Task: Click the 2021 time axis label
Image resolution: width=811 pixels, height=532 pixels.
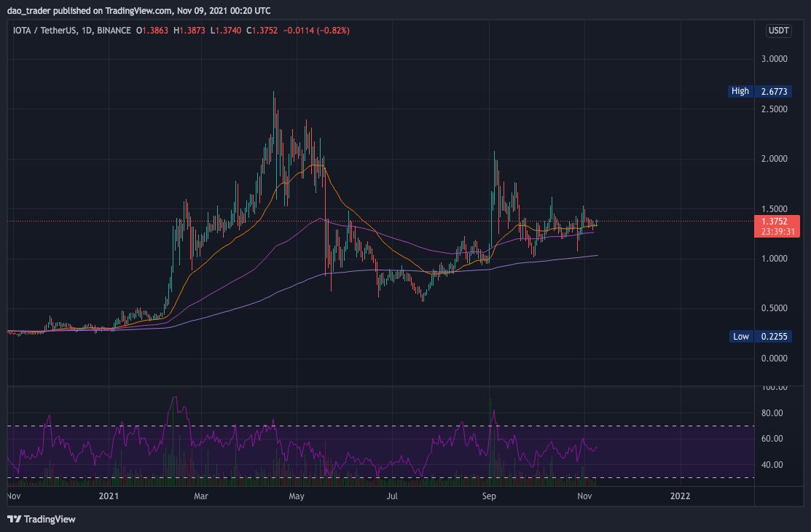Action: [x=109, y=496]
